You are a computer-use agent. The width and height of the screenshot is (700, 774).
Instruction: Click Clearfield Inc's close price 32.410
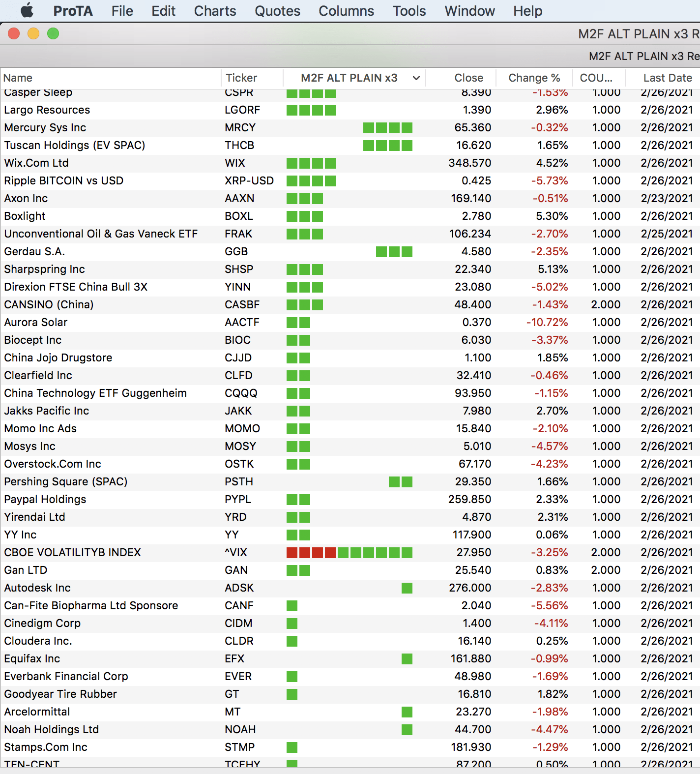pyautogui.click(x=474, y=375)
